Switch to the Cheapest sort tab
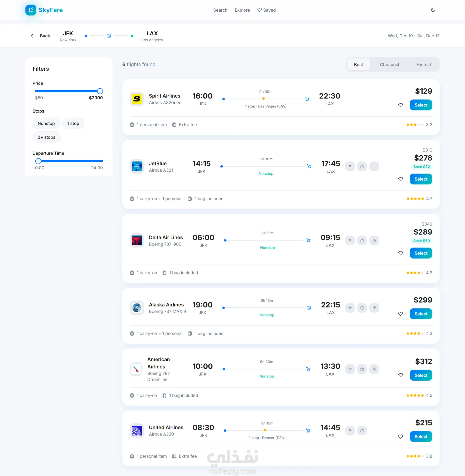The image size is (465, 476). tap(389, 65)
